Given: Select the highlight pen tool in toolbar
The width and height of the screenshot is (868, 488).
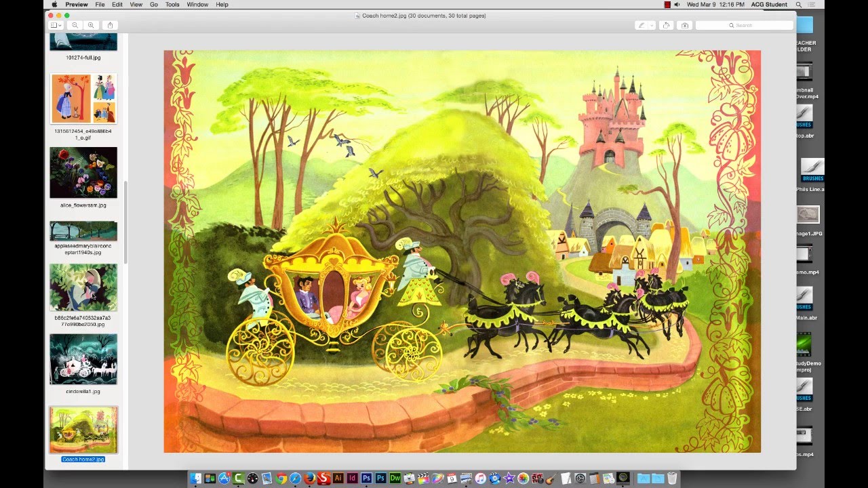Looking at the screenshot, I should [641, 25].
